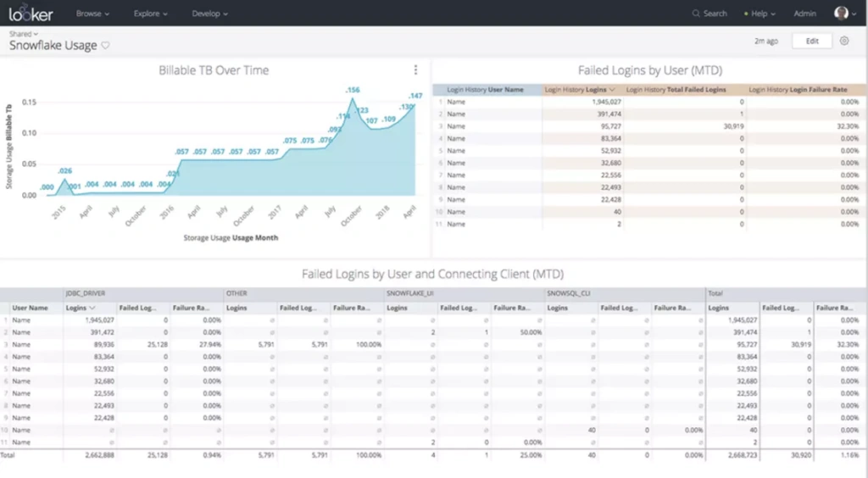Sort by Login History Logins column
This screenshot has width=868, height=478.
click(x=579, y=89)
